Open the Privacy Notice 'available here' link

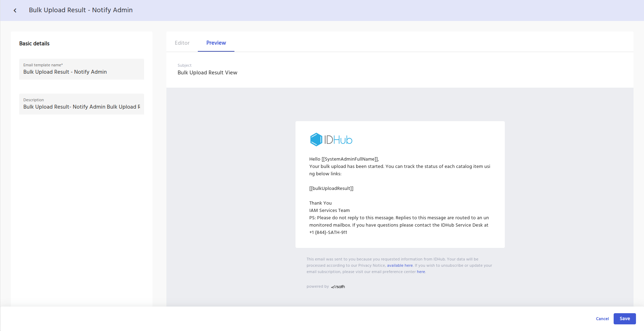pyautogui.click(x=399, y=266)
